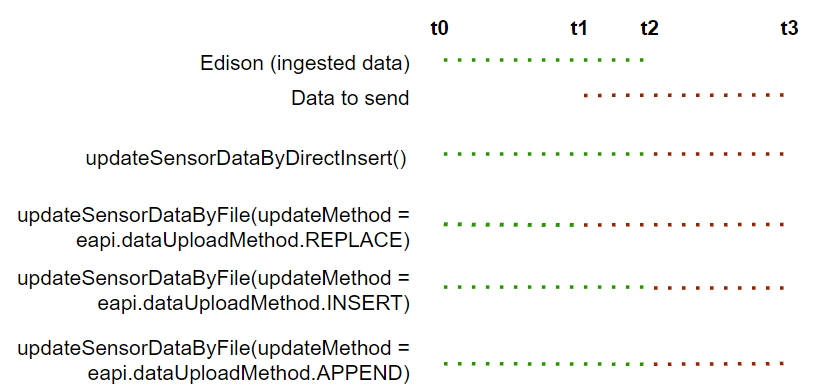Viewport: 820px width, 391px height.
Task: Click the first green dot in DirectInsert row
Action: click(x=445, y=154)
